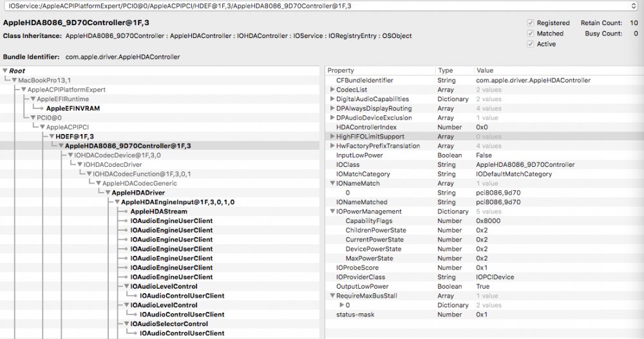Viewport: 644px width, 339px height.
Task: Expand the HwFactoryPrefixTranslation property
Action: click(x=332, y=146)
